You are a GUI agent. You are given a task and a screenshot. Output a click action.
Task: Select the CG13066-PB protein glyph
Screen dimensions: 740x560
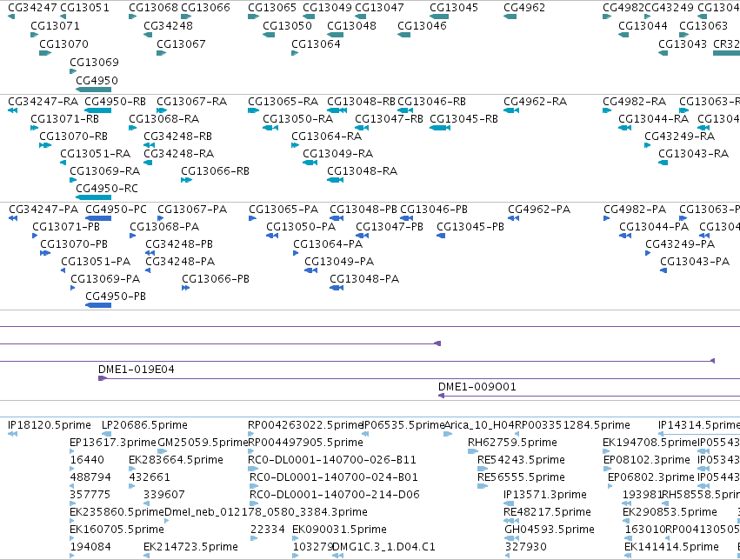pos(186,288)
